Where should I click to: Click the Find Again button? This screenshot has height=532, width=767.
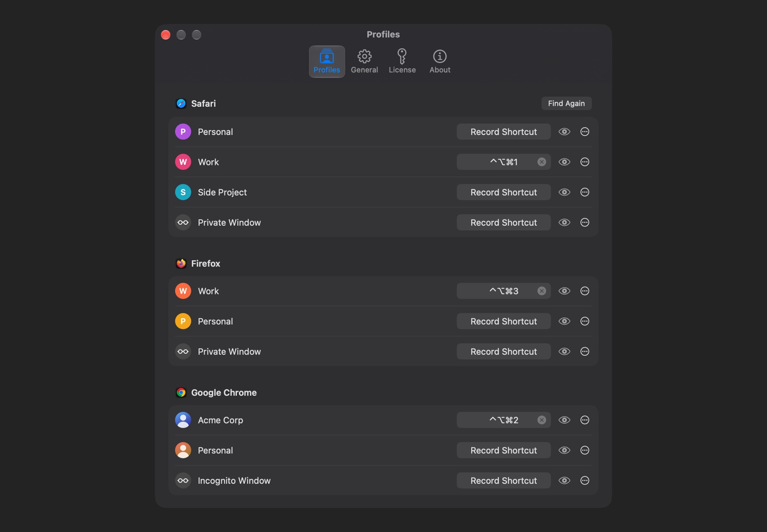567,104
